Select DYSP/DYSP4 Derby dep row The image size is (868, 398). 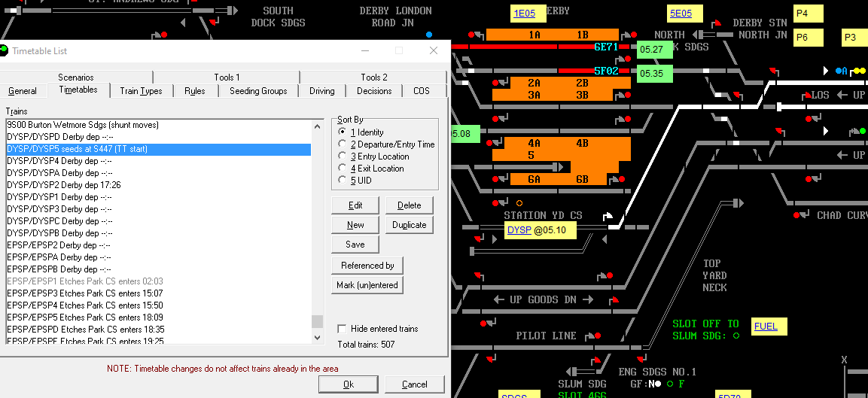(158, 161)
